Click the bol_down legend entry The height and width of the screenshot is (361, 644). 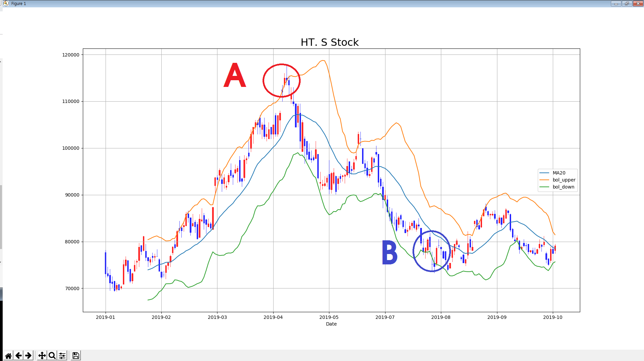pyautogui.click(x=563, y=187)
